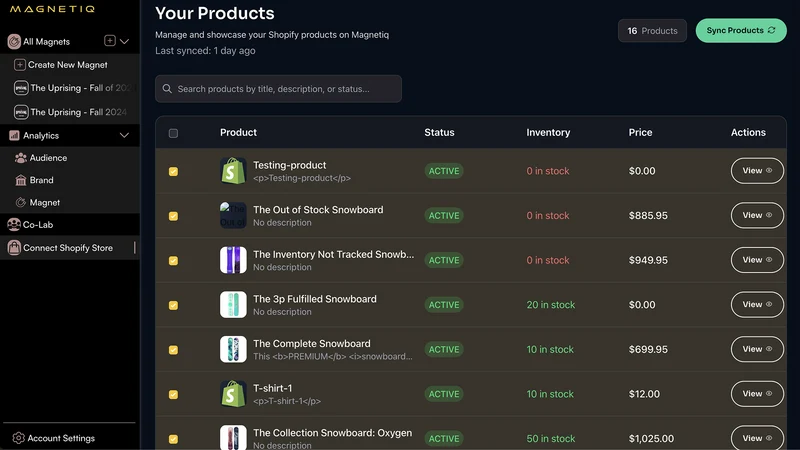Click the Sync Products button

741,31
